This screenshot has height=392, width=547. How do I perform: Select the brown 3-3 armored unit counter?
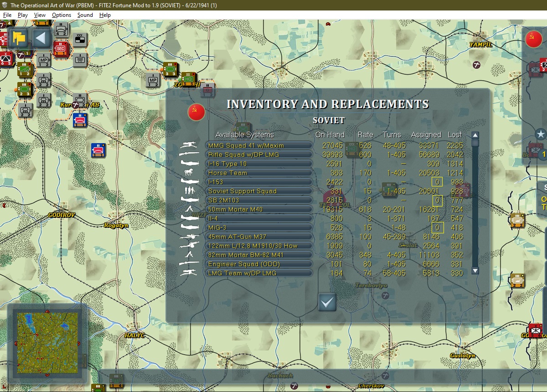[x=170, y=70]
